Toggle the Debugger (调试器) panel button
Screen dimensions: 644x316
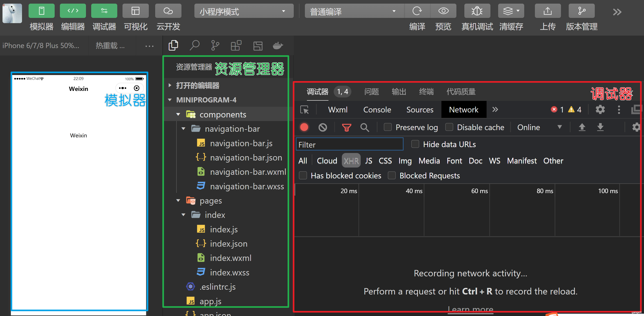click(104, 11)
